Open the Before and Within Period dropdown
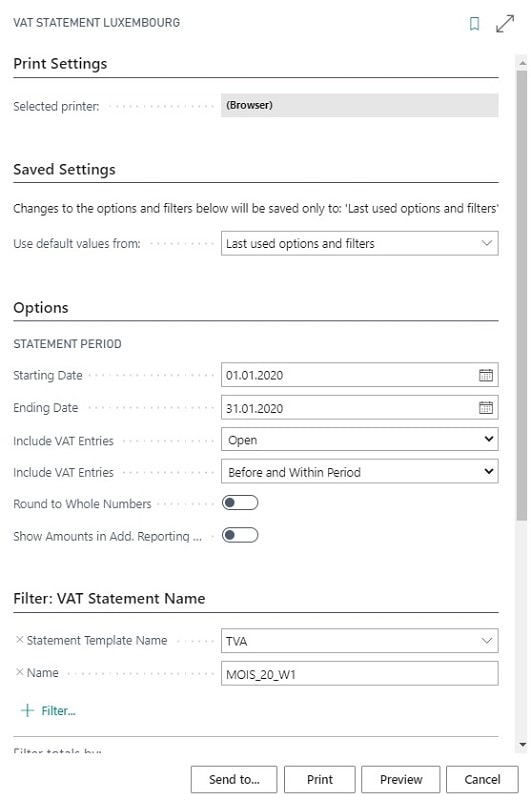This screenshot has width=531, height=800. coord(360,471)
